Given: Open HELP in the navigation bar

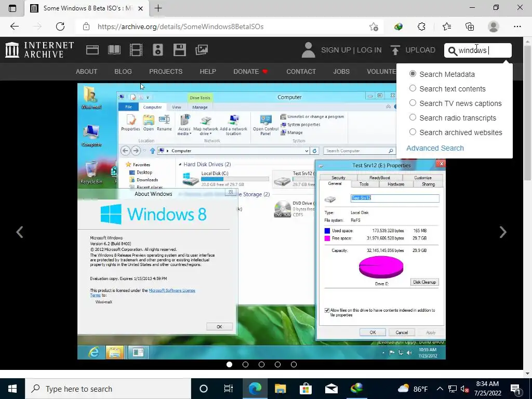Looking at the screenshot, I should coord(208,72).
